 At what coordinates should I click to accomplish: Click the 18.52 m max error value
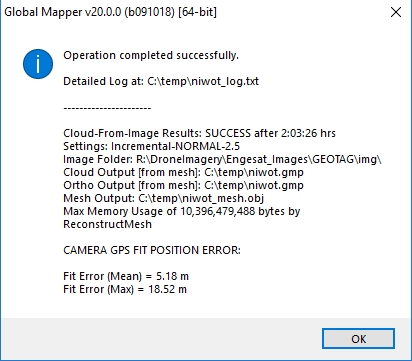(x=167, y=289)
